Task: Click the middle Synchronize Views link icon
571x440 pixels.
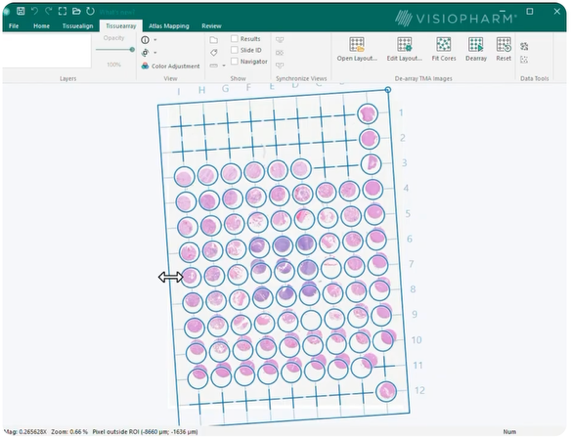Action: (x=280, y=53)
